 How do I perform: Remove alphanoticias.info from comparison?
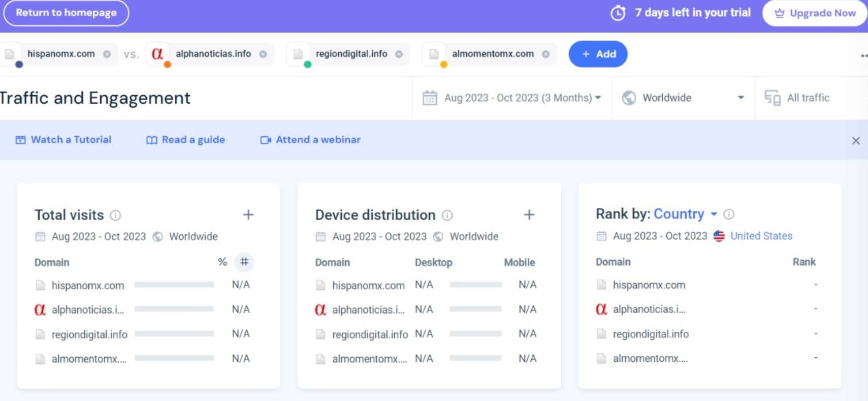(263, 54)
